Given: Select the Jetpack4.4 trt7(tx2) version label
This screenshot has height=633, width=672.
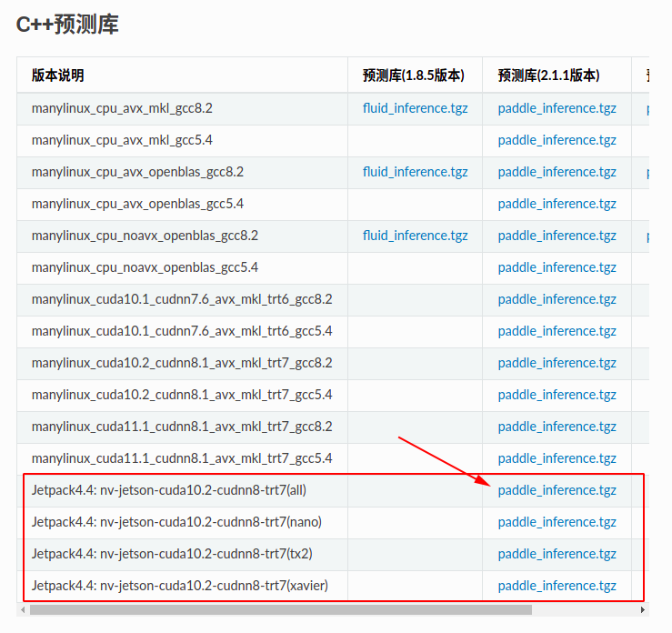Looking at the screenshot, I should 172,554.
